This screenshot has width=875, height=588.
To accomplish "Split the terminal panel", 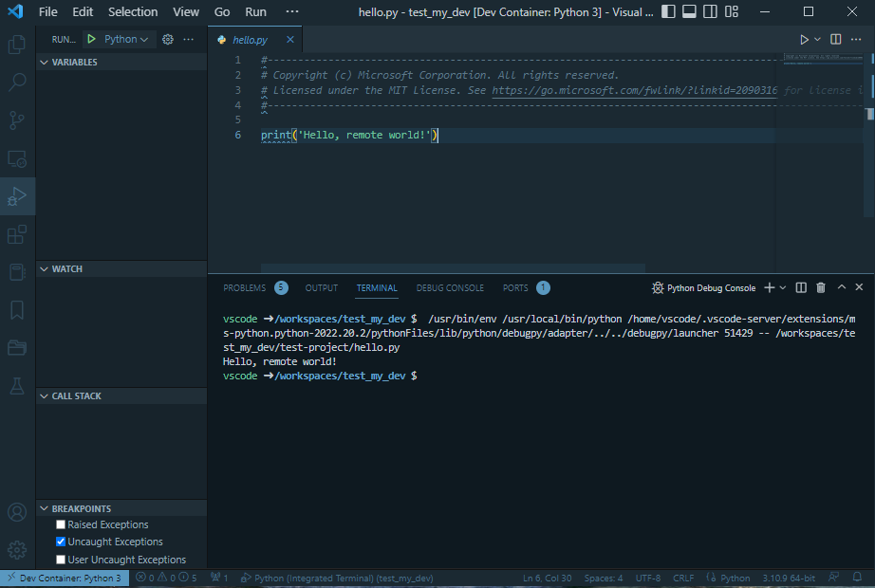I will point(801,287).
